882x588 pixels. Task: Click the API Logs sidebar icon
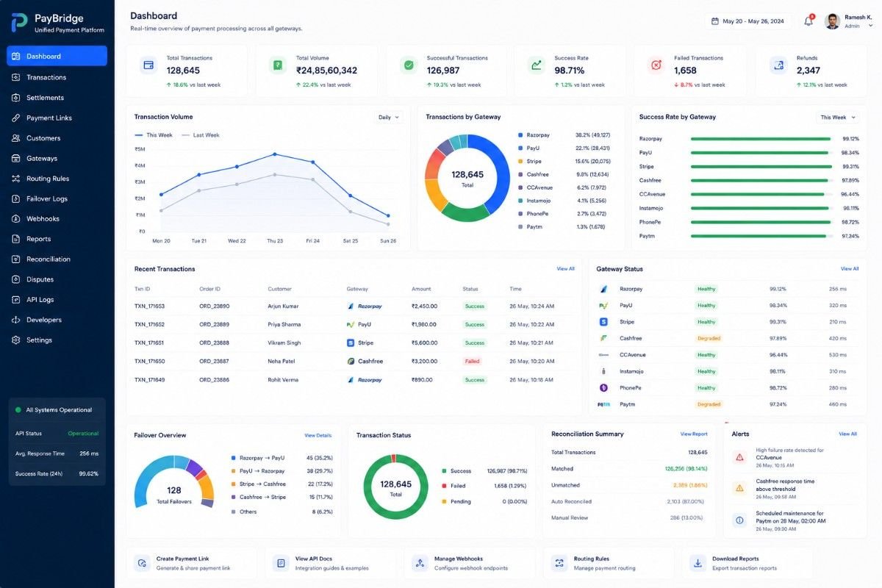point(16,299)
